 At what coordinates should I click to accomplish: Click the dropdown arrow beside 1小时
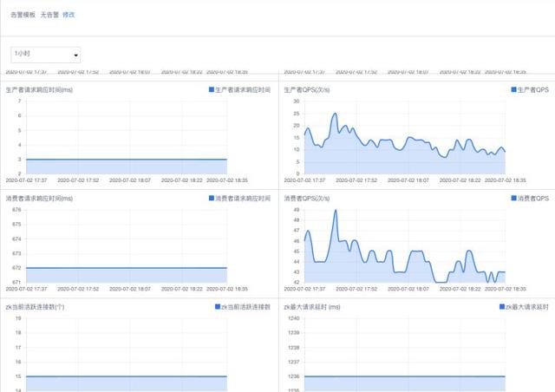pyautogui.click(x=75, y=56)
